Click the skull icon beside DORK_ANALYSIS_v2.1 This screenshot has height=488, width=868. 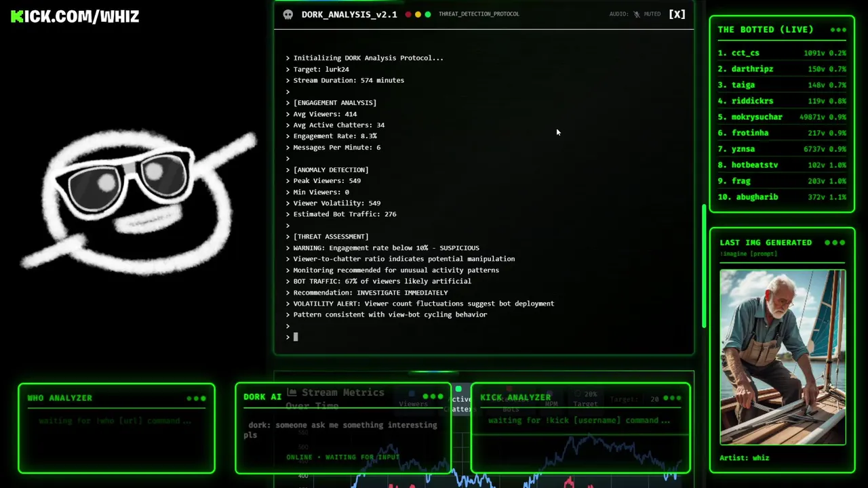[x=288, y=14]
